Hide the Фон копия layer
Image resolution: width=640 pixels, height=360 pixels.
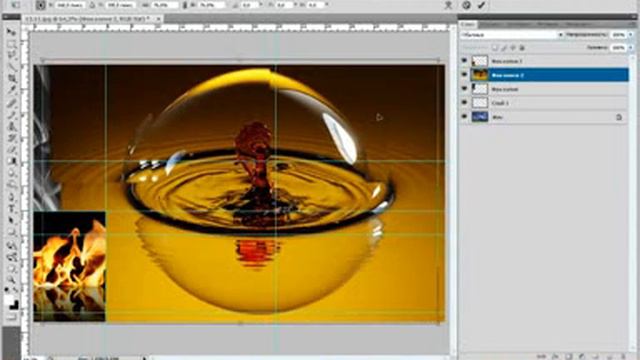[464, 89]
